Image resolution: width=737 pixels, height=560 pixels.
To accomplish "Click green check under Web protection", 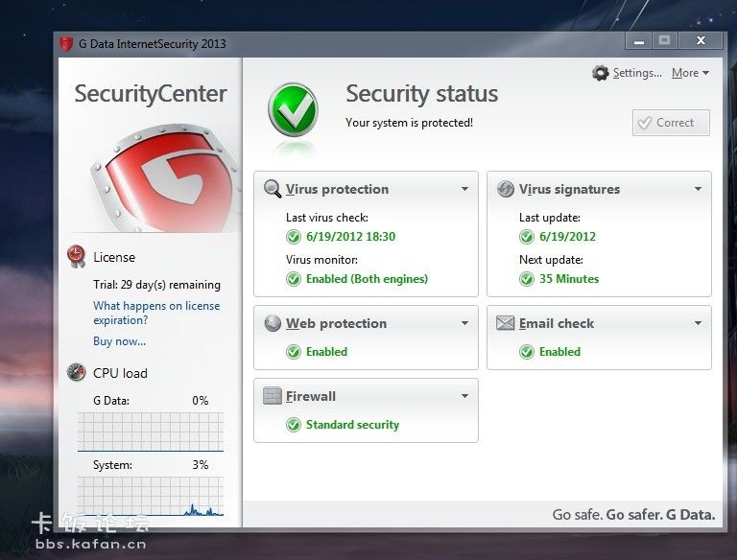I will (294, 352).
